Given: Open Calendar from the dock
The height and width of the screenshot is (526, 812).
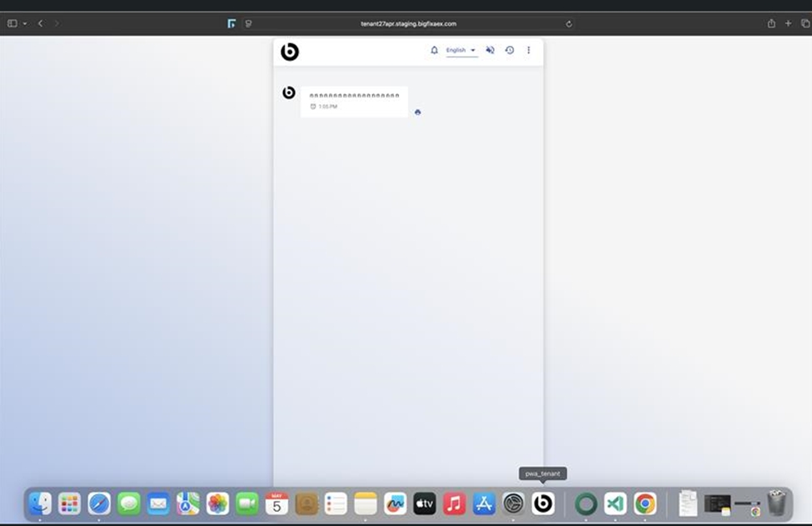Looking at the screenshot, I should pos(276,503).
